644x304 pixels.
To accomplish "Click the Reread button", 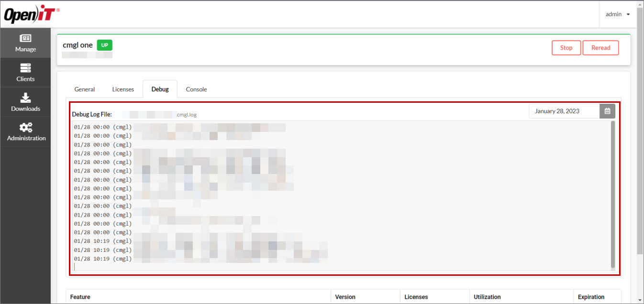I will tap(600, 48).
